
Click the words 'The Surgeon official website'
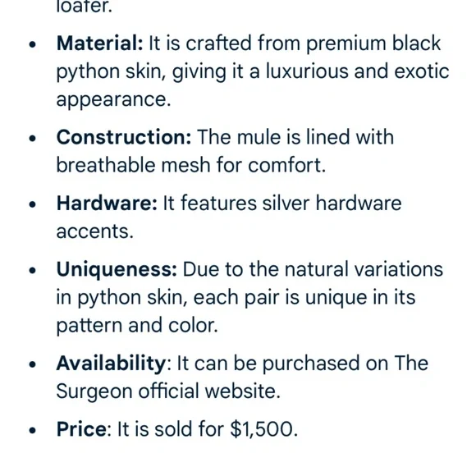242,377
